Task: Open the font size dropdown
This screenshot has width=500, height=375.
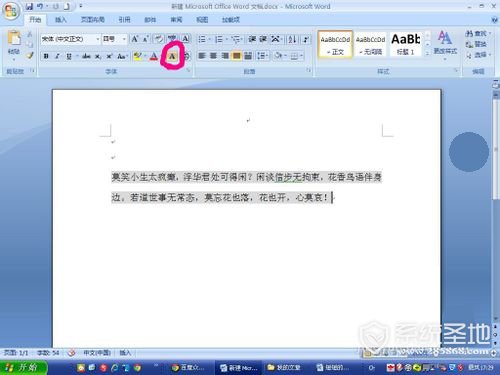Action: pyautogui.click(x=124, y=39)
